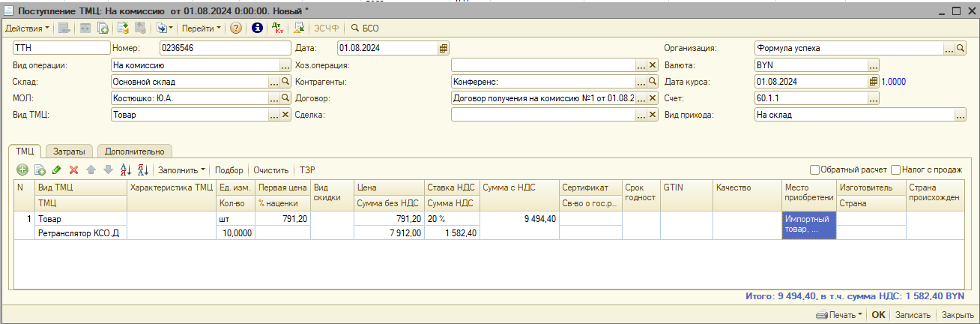980x324 pixels.
Task: Toggle the Налог с продаж checkbox
Action: pyautogui.click(x=895, y=169)
